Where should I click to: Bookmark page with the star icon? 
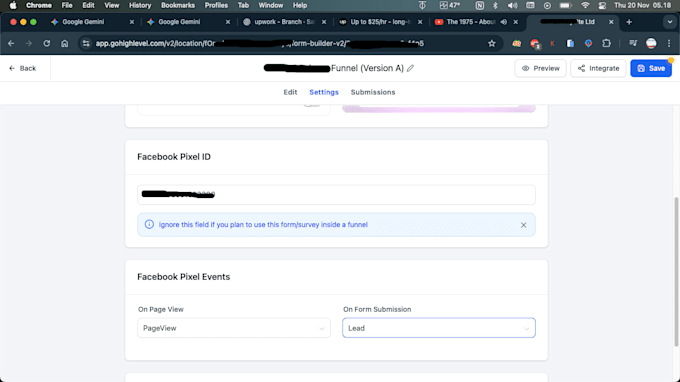[x=491, y=43]
